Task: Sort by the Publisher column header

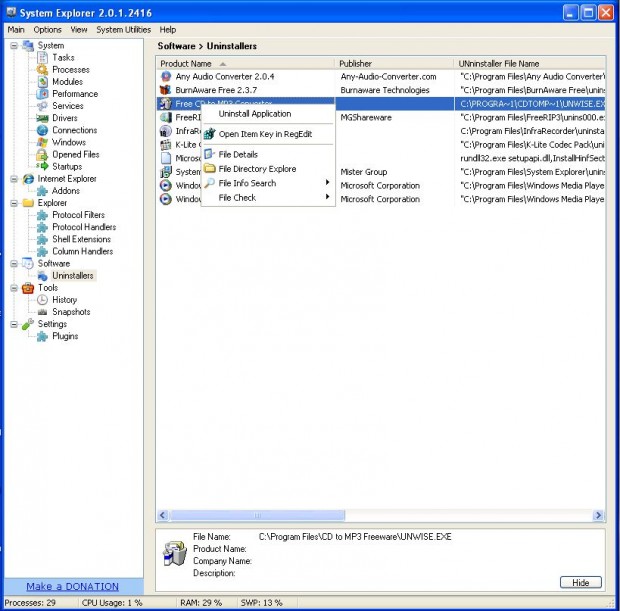Action: coord(395,64)
